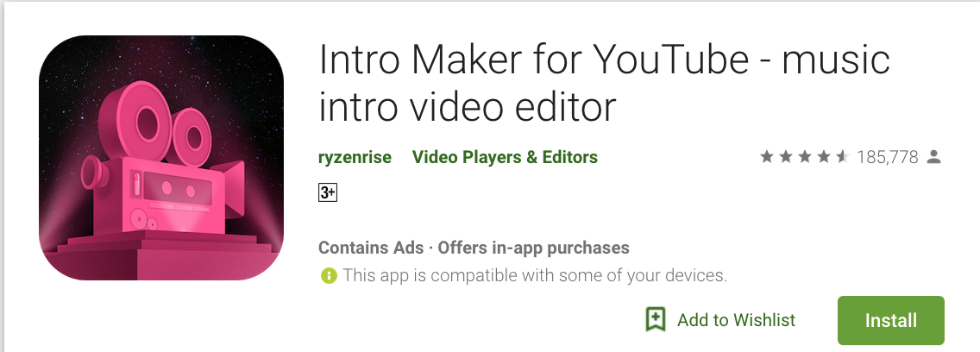Viewport: 980px width, 352px height.
Task: Click the third rating star
Action: coord(804,157)
